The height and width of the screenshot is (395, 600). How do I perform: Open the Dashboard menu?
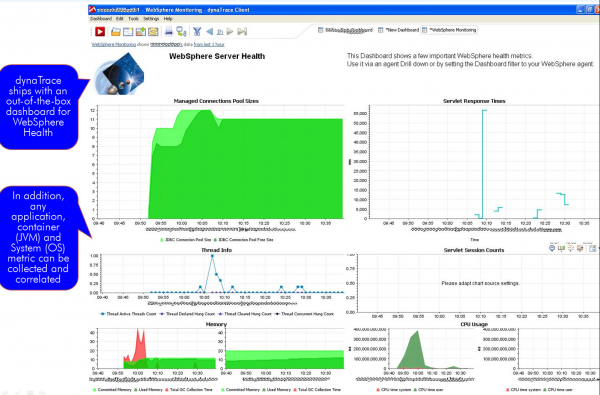click(101, 19)
